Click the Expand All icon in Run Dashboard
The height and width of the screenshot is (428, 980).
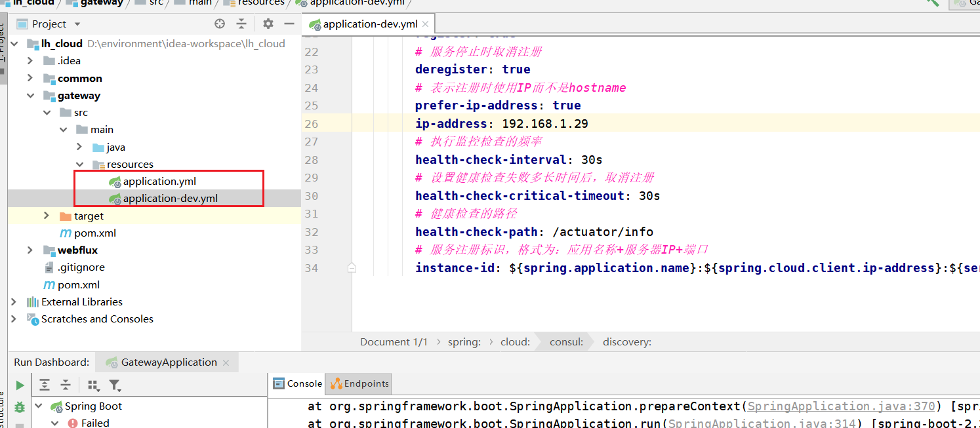(45, 385)
